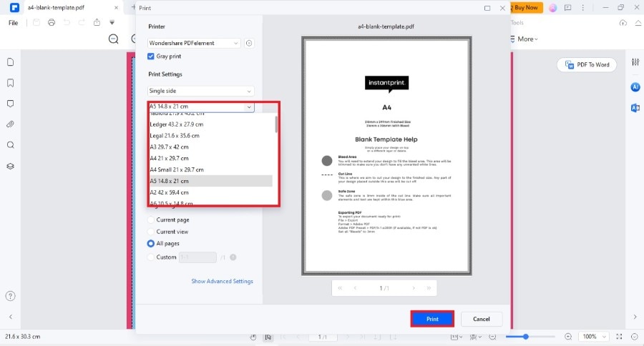This screenshot has height=346, width=644.
Task: Uncheck the Gray print checkbox
Action: click(151, 56)
